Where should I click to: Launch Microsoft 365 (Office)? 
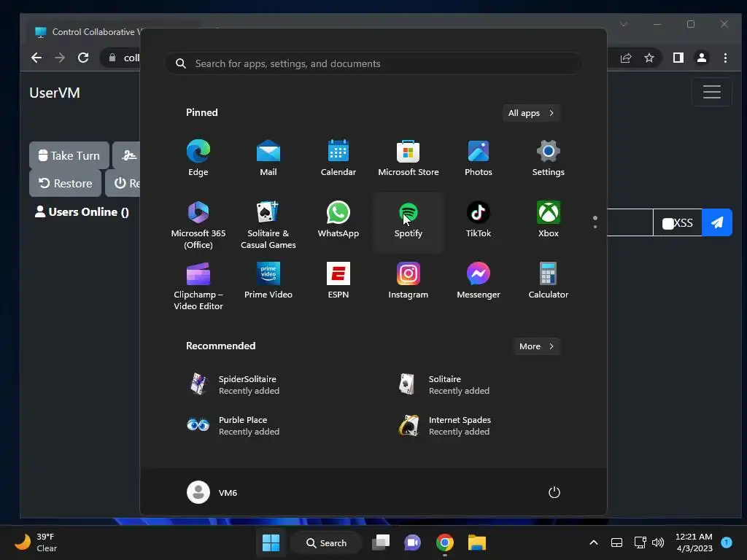198,225
